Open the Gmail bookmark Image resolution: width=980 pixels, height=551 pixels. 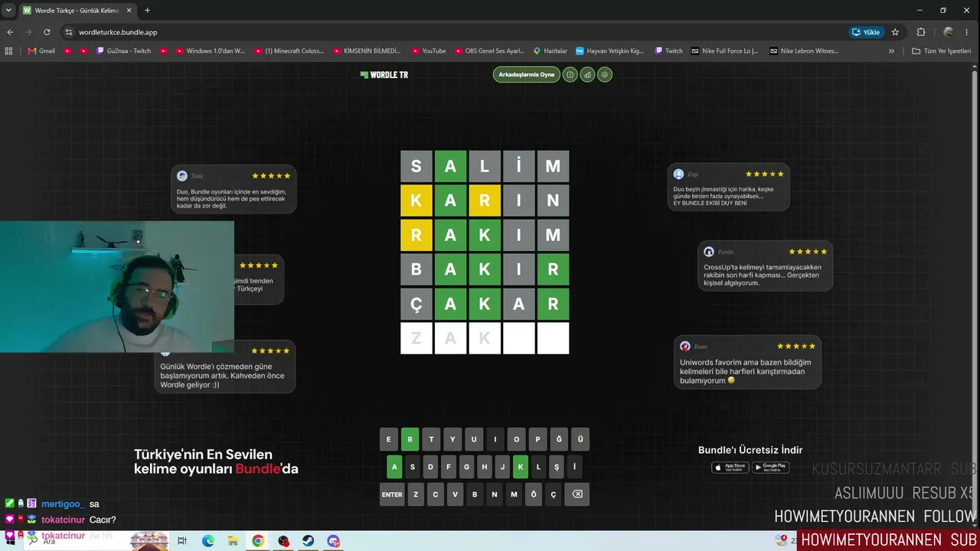[41, 51]
